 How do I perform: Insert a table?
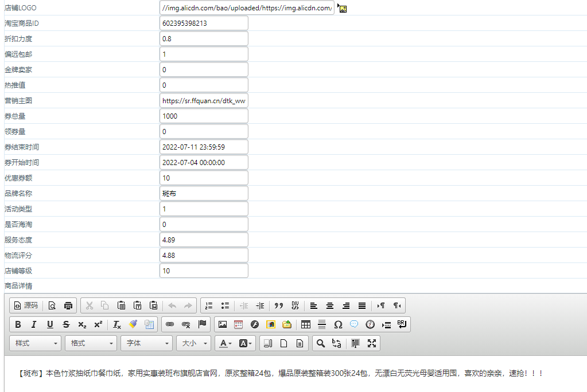pyautogui.click(x=306, y=324)
